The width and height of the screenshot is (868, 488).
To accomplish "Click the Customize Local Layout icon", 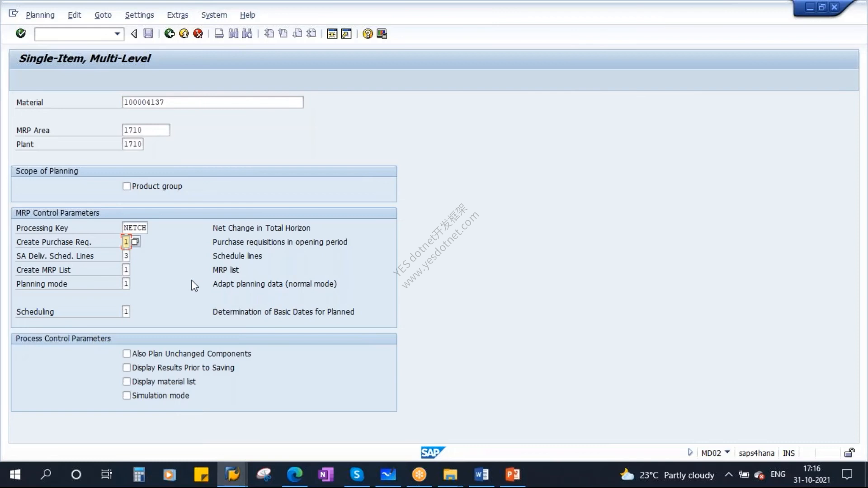I will coord(382,34).
